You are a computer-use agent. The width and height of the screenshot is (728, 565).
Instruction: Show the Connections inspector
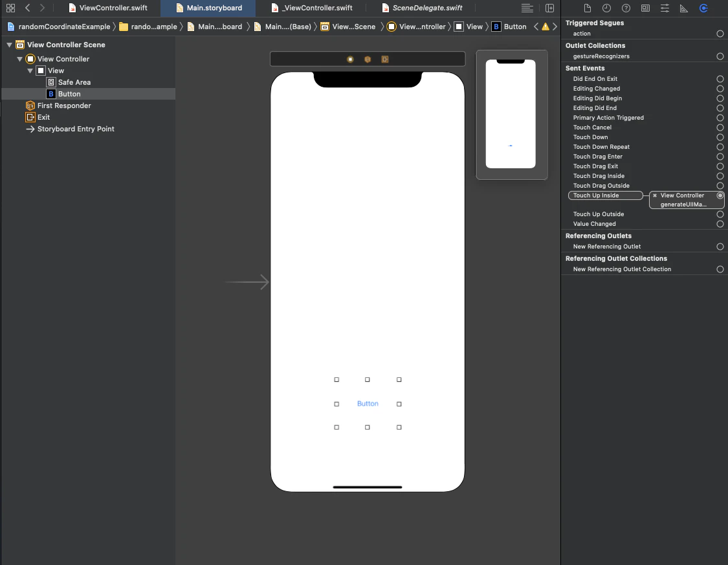(703, 8)
